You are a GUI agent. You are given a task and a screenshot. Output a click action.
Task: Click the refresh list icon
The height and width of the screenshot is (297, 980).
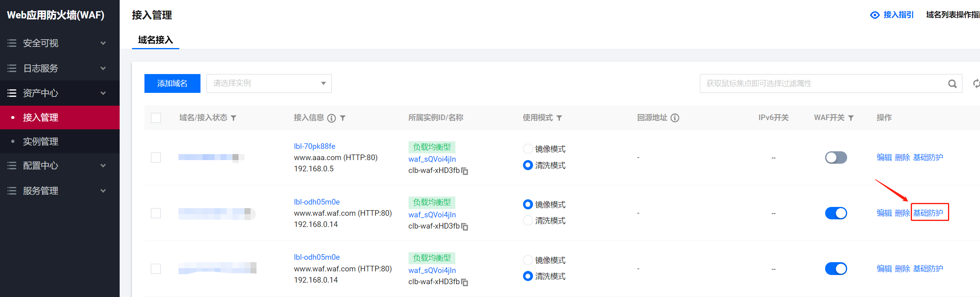[976, 84]
